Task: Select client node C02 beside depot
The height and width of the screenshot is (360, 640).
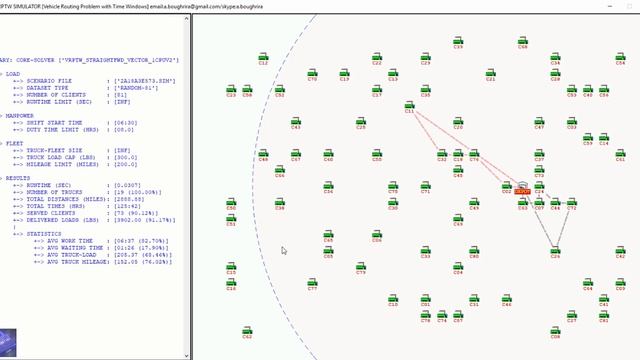Action: 507,187
